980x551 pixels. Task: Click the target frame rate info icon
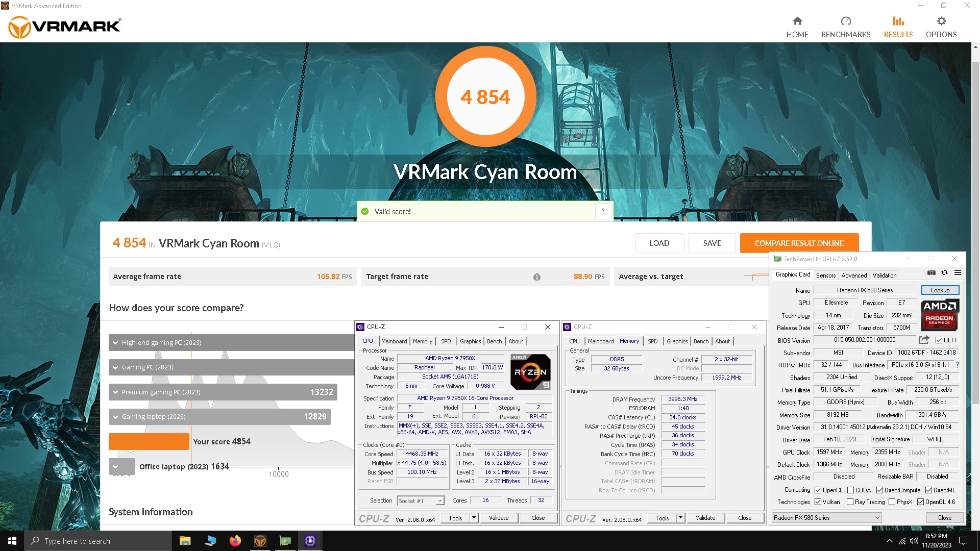(536, 277)
